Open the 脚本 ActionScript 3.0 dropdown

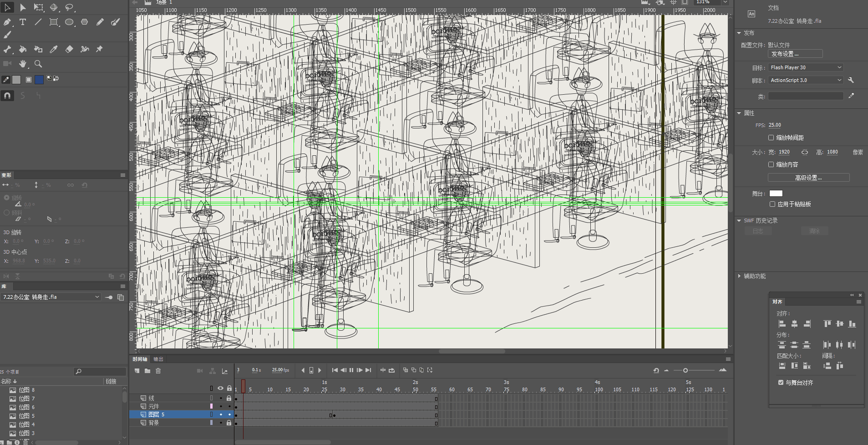(x=806, y=80)
